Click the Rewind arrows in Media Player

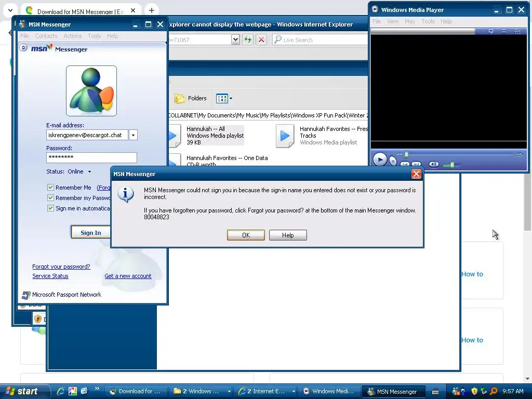(400, 154)
